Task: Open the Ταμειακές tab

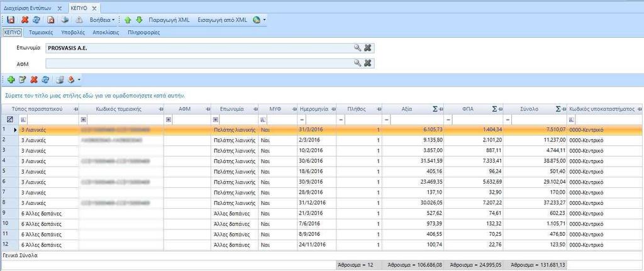Action: click(x=41, y=32)
